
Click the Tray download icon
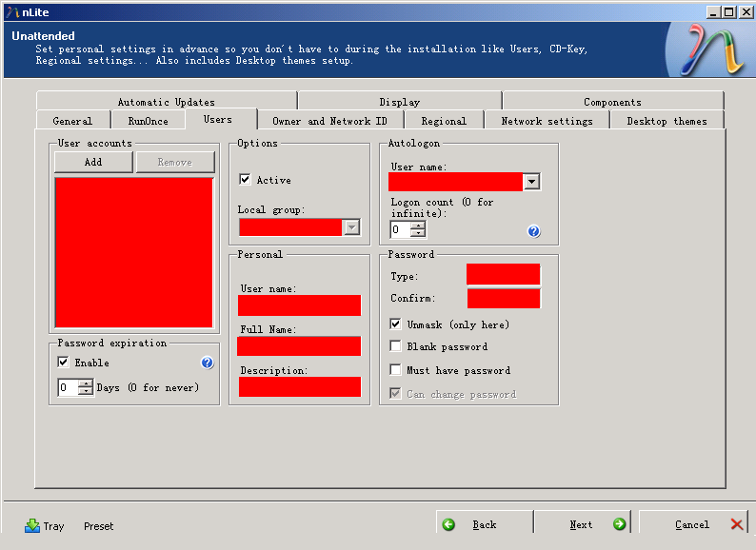tap(32, 525)
